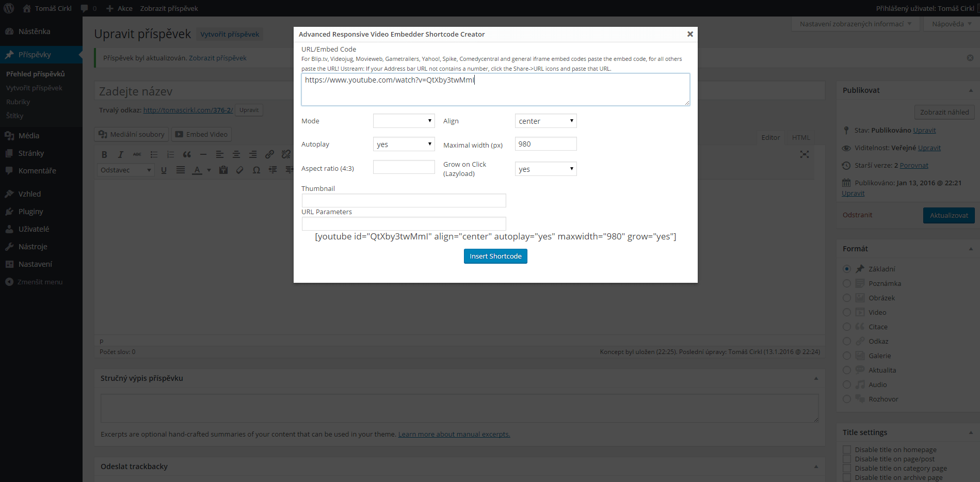The height and width of the screenshot is (482, 980).
Task: Select the Poznámka format radio button
Action: pos(847,283)
